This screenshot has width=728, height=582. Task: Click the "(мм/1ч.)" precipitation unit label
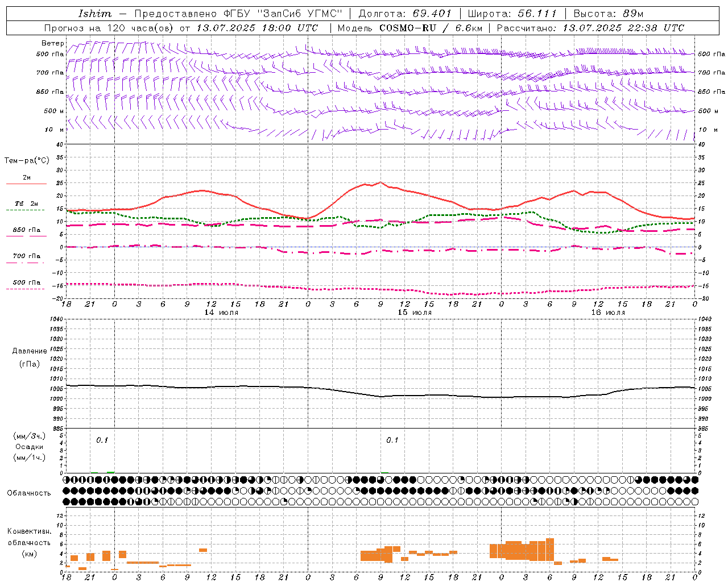(x=30, y=458)
